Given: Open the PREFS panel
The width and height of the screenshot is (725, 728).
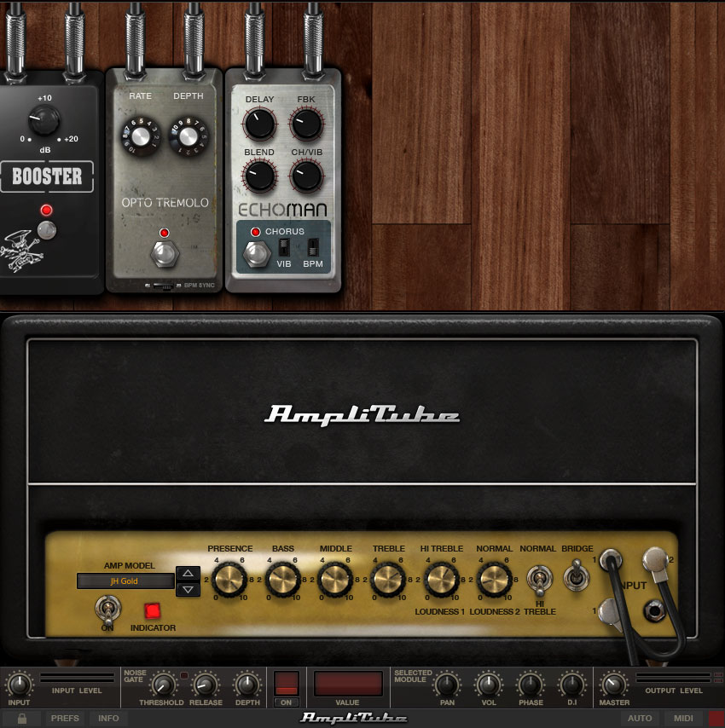Looking at the screenshot, I should click(65, 719).
